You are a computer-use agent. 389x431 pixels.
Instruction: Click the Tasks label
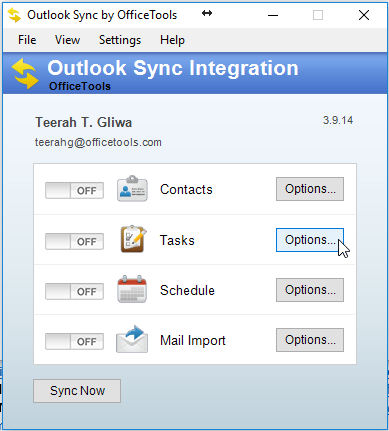[x=177, y=240]
